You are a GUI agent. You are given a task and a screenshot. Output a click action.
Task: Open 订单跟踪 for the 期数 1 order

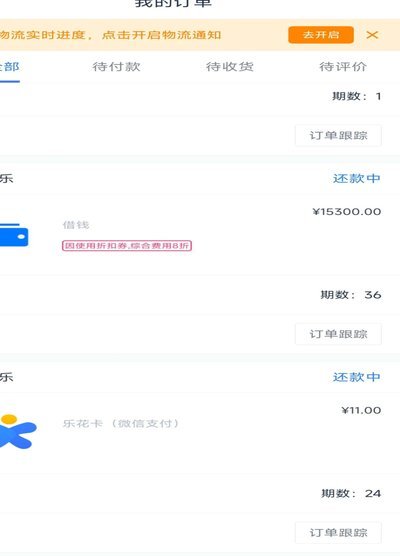(x=338, y=135)
